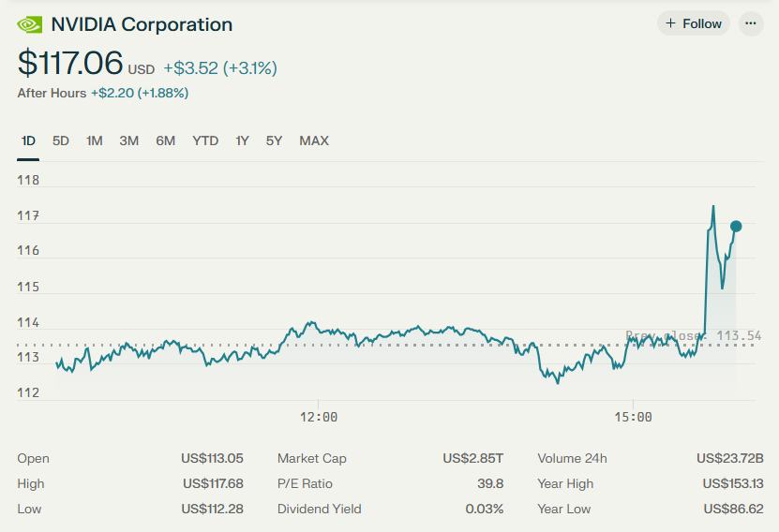
Task: Click the current price dot on chart
Action: (736, 227)
